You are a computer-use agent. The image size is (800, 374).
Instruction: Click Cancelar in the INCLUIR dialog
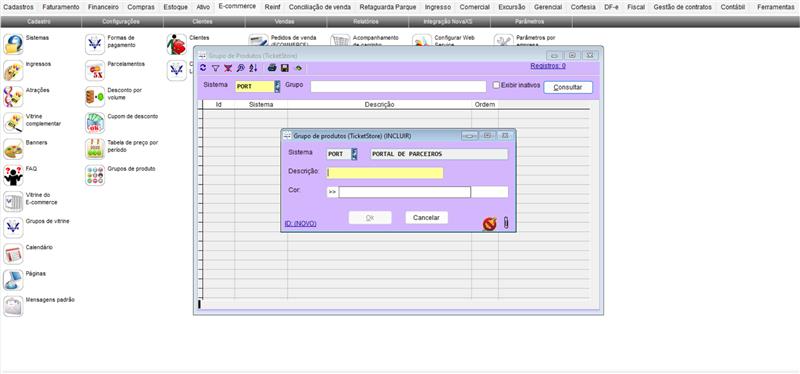point(427,217)
